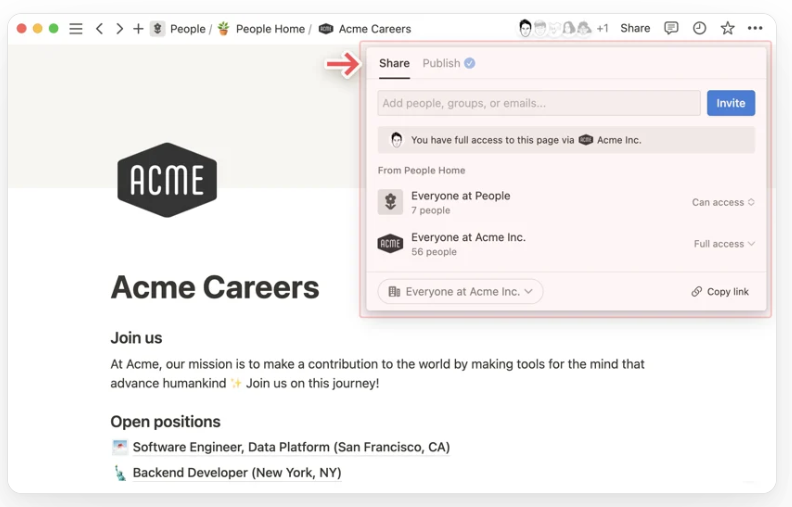The image size is (792, 507).
Task: Click the Open positions heading
Action: pos(166,422)
